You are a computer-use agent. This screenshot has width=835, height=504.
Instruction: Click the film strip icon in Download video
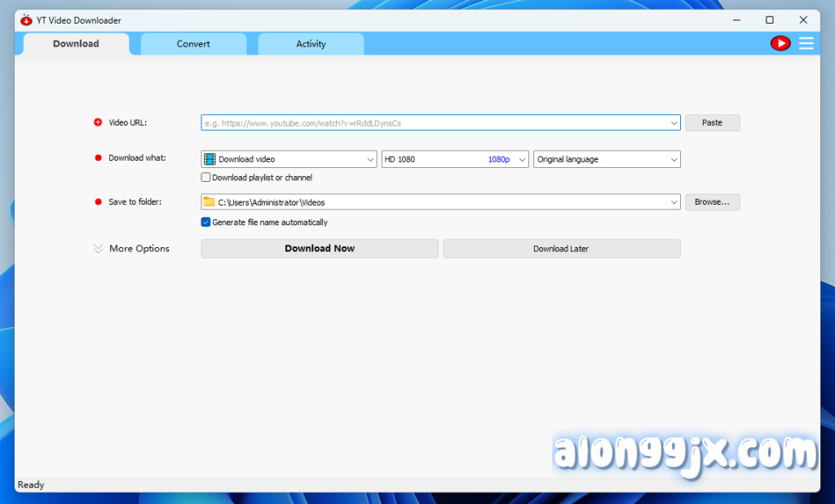(210, 159)
